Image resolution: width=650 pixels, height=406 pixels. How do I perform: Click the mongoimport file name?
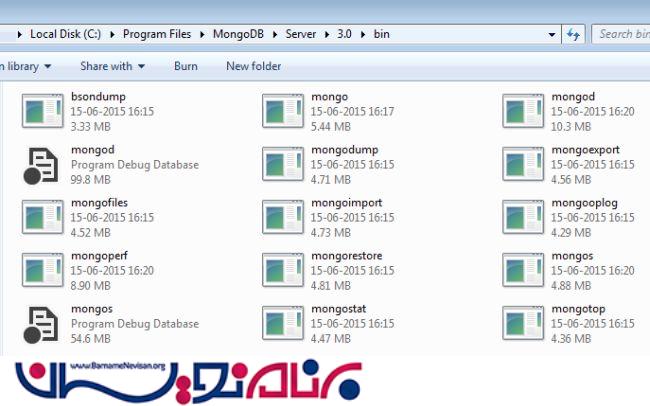point(347,203)
